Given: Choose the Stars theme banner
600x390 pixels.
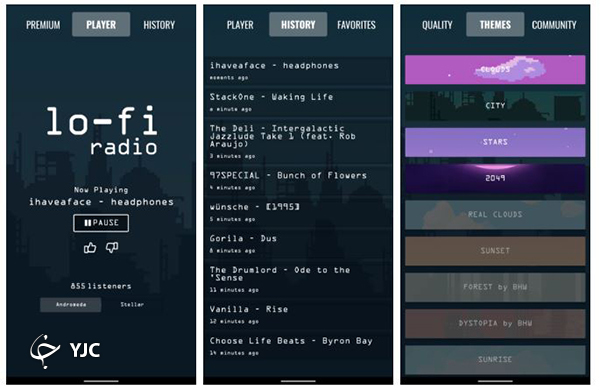Looking at the screenshot, I should tap(495, 142).
